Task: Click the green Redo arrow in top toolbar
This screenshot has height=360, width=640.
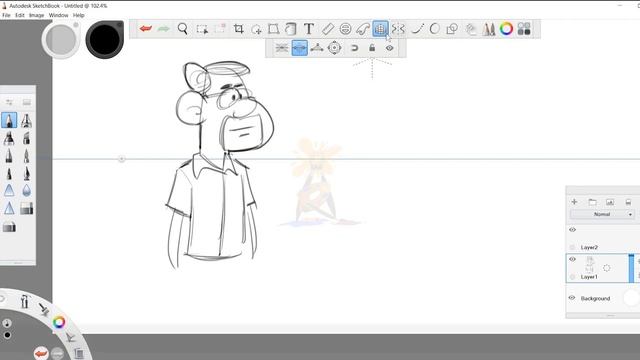Action: (164, 29)
